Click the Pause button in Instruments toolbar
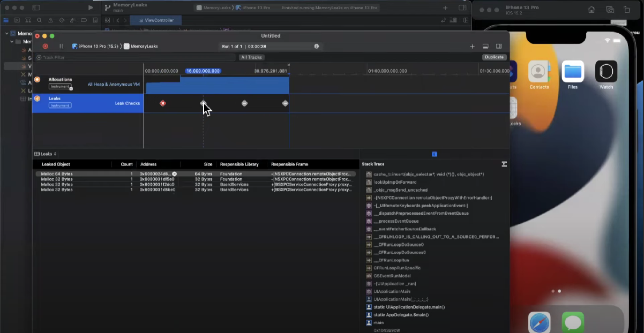This screenshot has width=644, height=333. click(61, 47)
